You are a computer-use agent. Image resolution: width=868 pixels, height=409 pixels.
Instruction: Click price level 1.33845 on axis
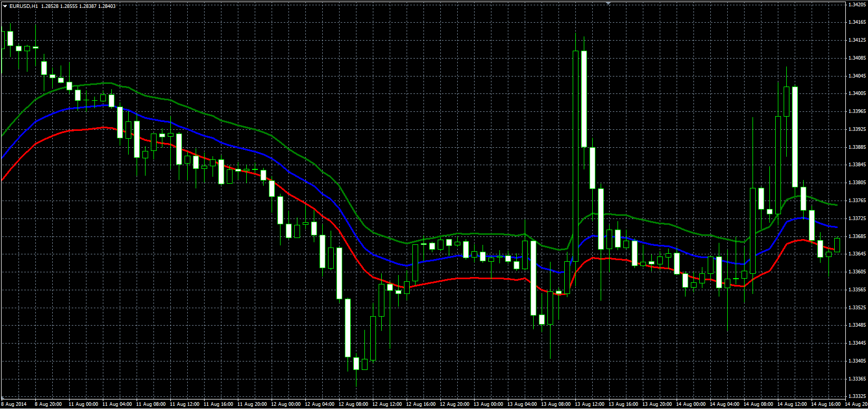pos(857,165)
